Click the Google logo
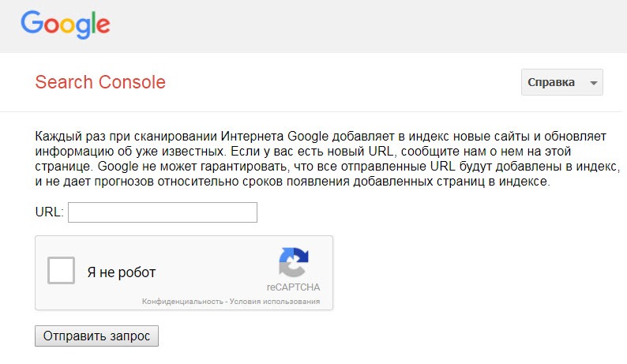This screenshot has height=364, width=627. (66, 25)
